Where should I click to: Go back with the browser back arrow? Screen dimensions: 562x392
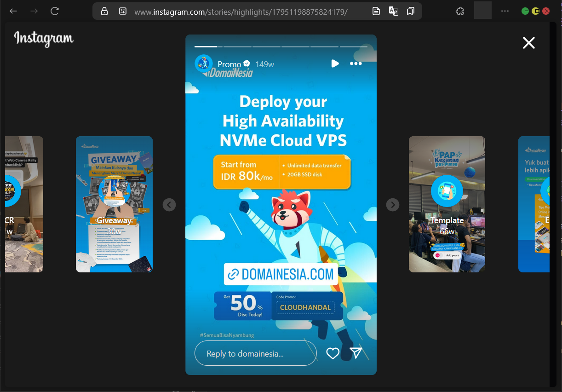pyautogui.click(x=13, y=11)
